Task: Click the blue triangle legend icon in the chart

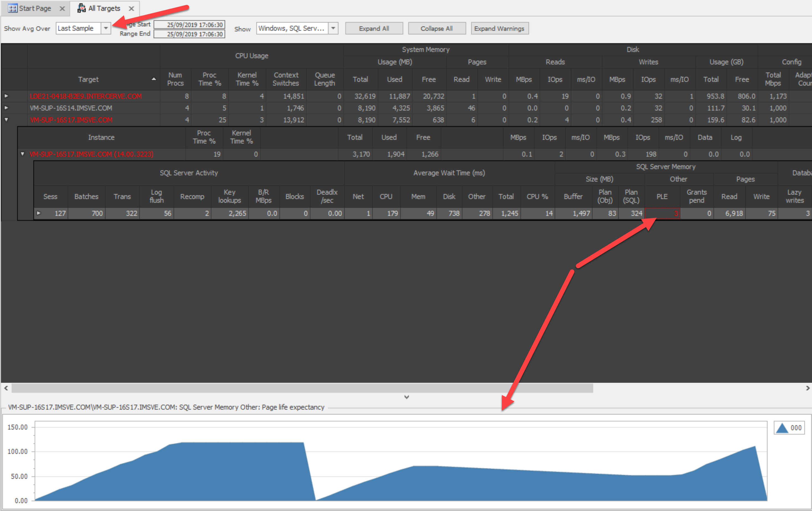Action: pyautogui.click(x=782, y=428)
